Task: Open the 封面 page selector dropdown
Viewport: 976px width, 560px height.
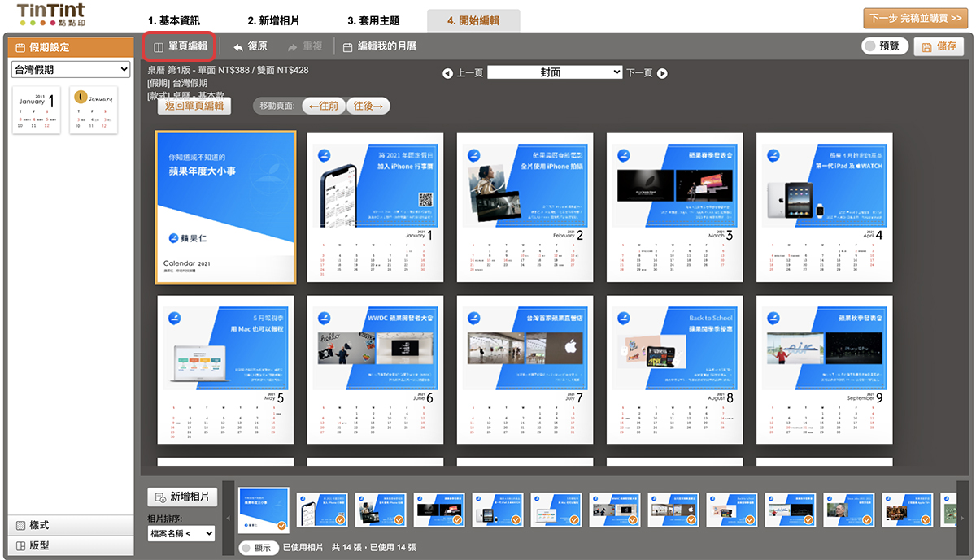Action: [555, 72]
